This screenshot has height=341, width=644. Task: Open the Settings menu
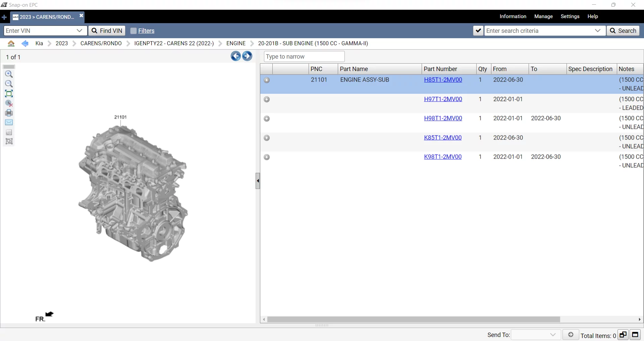570,16
